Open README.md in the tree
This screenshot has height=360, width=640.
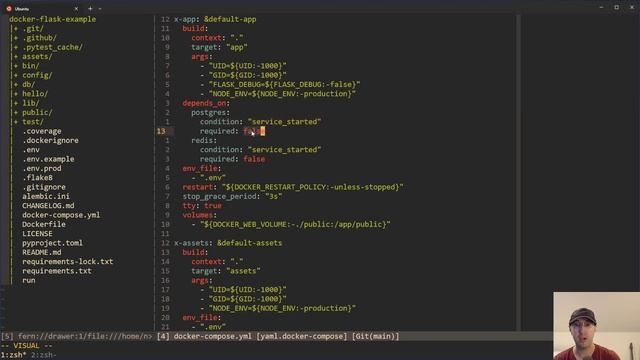point(42,252)
